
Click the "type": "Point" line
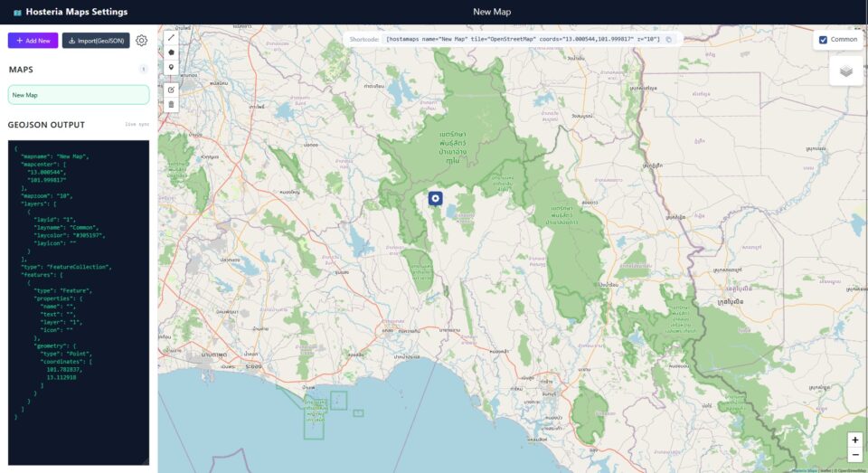pyautogui.click(x=66, y=354)
